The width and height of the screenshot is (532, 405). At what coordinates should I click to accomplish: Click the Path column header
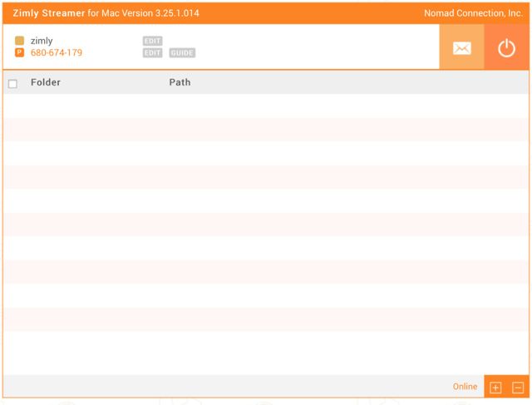pyautogui.click(x=180, y=82)
